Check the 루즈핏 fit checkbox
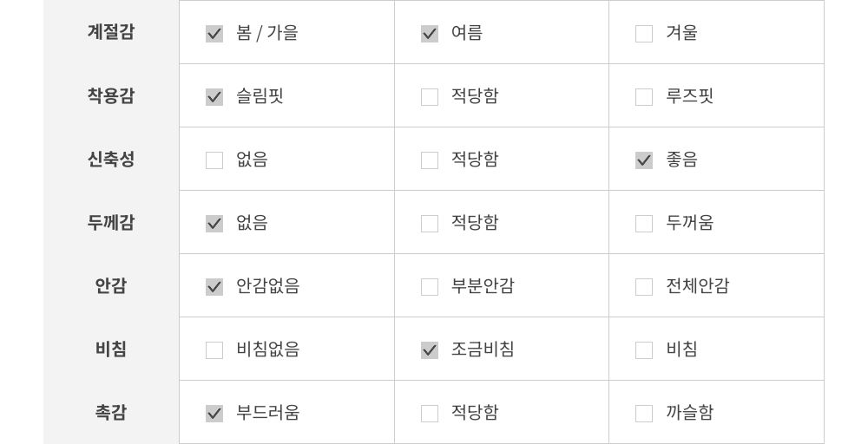 click(x=644, y=97)
